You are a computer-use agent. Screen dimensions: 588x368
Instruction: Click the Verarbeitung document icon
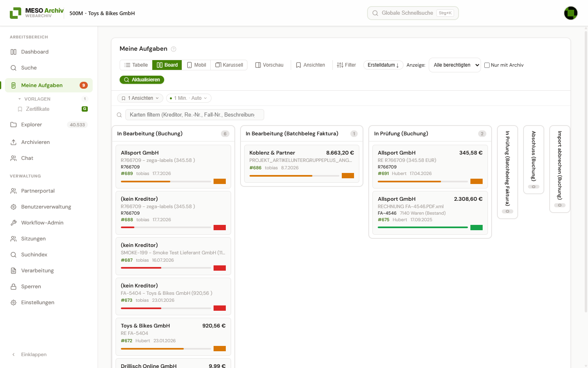[13, 271]
